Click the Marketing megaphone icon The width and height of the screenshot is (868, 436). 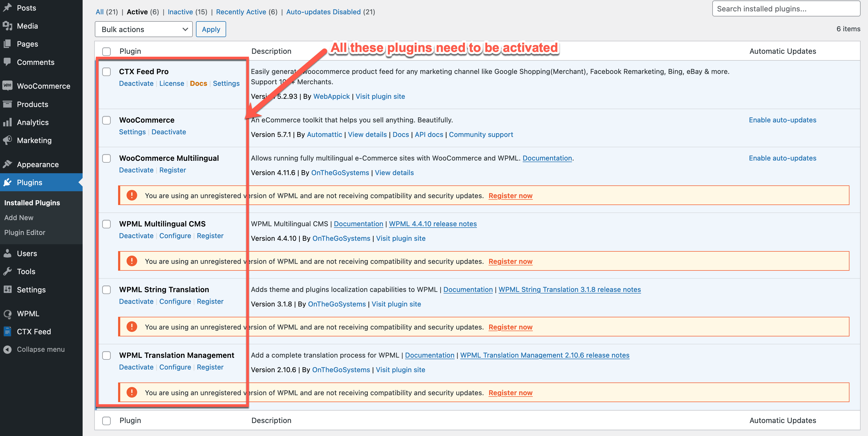click(x=7, y=140)
